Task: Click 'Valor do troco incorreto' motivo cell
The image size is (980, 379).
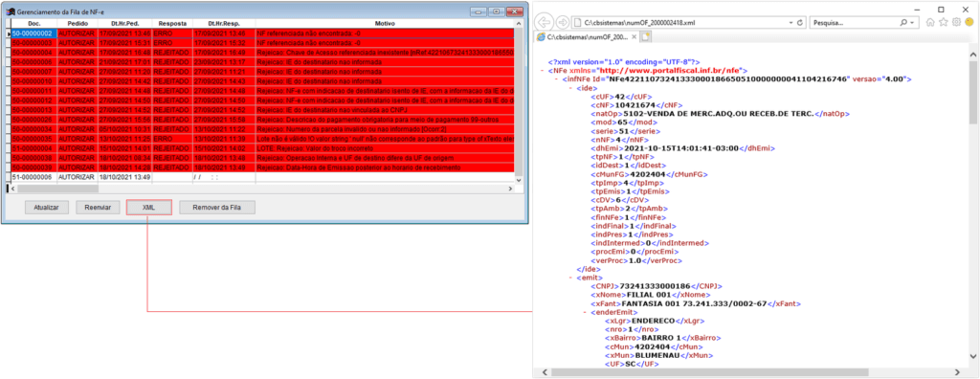Action: click(385, 148)
